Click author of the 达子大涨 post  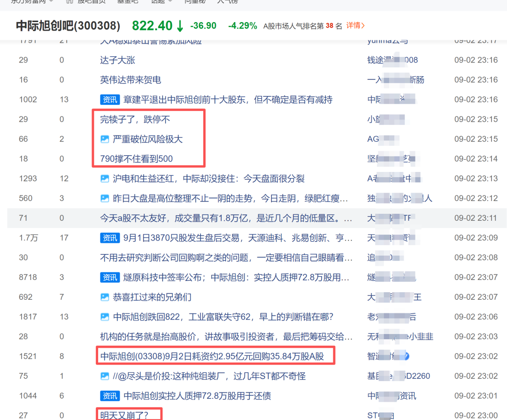[392, 60]
